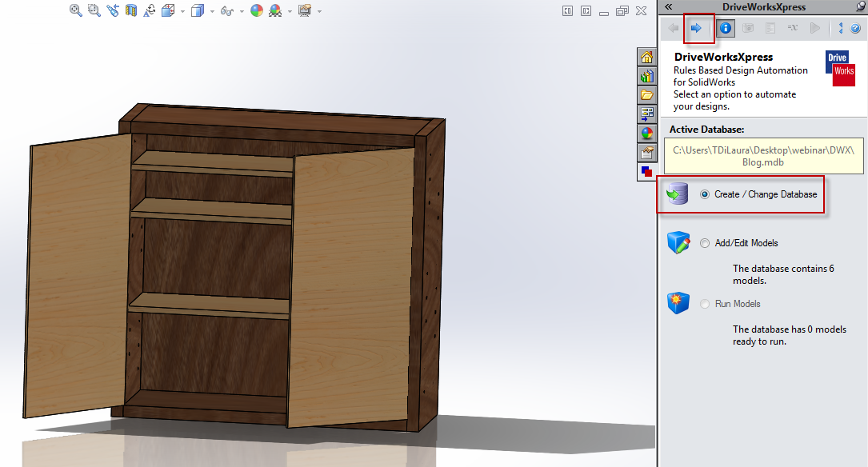This screenshot has height=467, width=868.
Task: Click the Edit Appearance color ball icon
Action: point(257,10)
